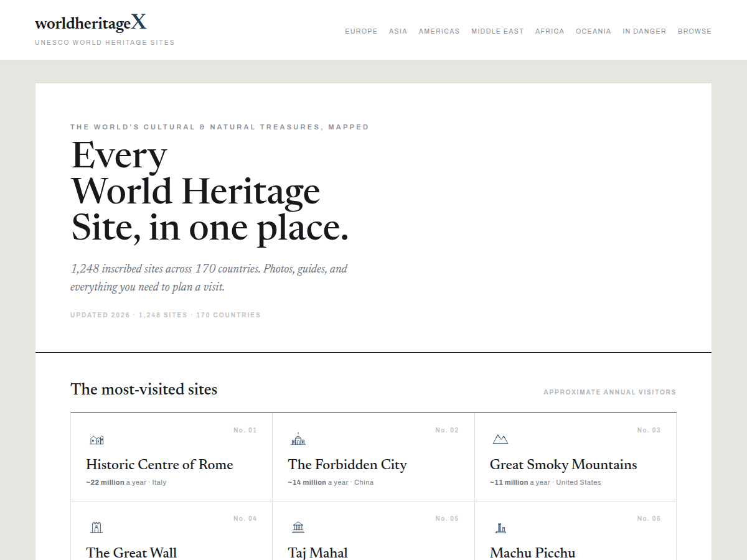View the In Danger sites list

[x=644, y=31]
